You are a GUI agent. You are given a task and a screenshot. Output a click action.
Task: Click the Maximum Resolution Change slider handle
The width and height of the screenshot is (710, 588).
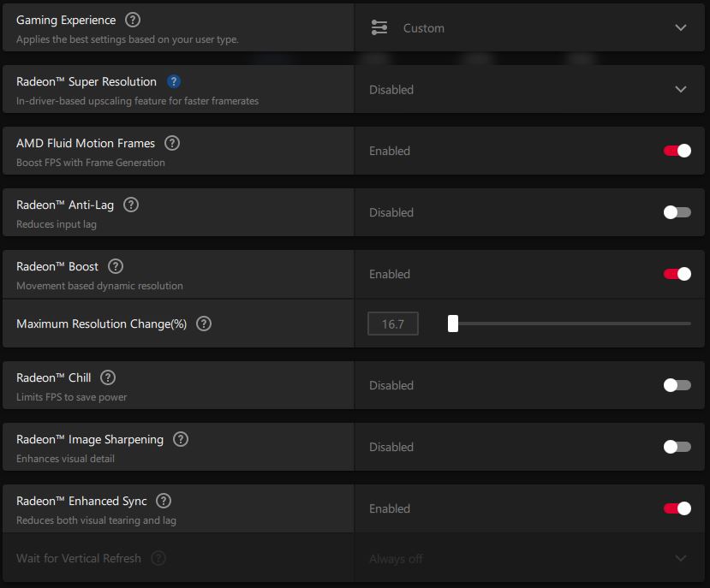(x=453, y=324)
